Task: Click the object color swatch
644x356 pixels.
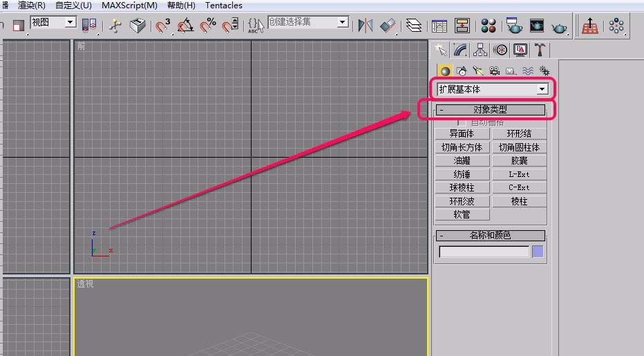Action: (538, 252)
